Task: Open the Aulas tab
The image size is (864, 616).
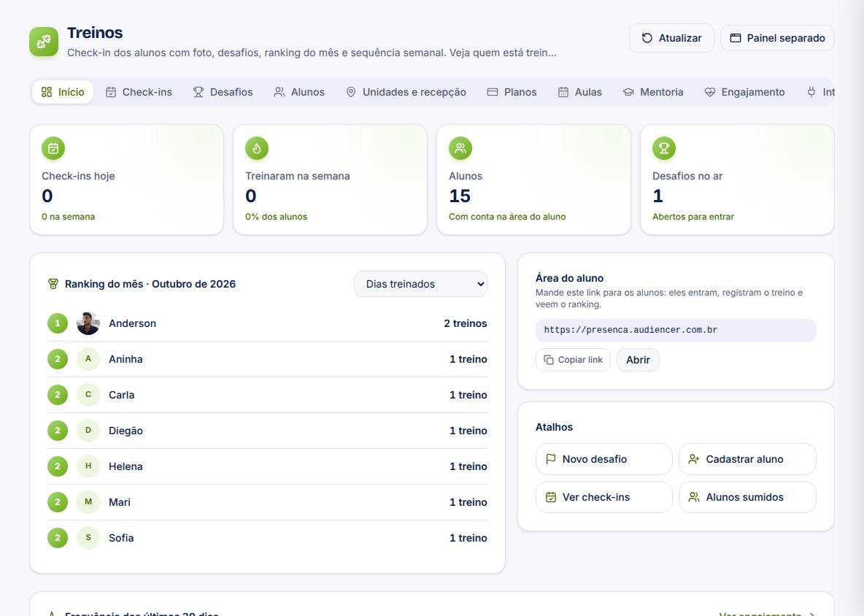Action: pos(579,92)
